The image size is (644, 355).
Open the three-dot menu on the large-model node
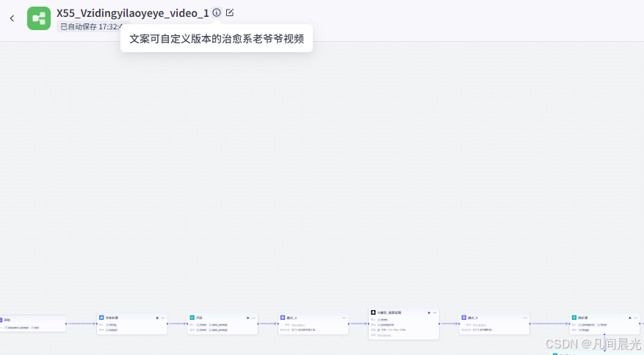coord(435,313)
